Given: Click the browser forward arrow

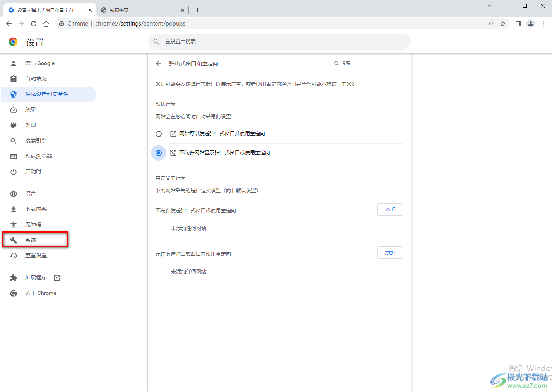Looking at the screenshot, I should (21, 24).
